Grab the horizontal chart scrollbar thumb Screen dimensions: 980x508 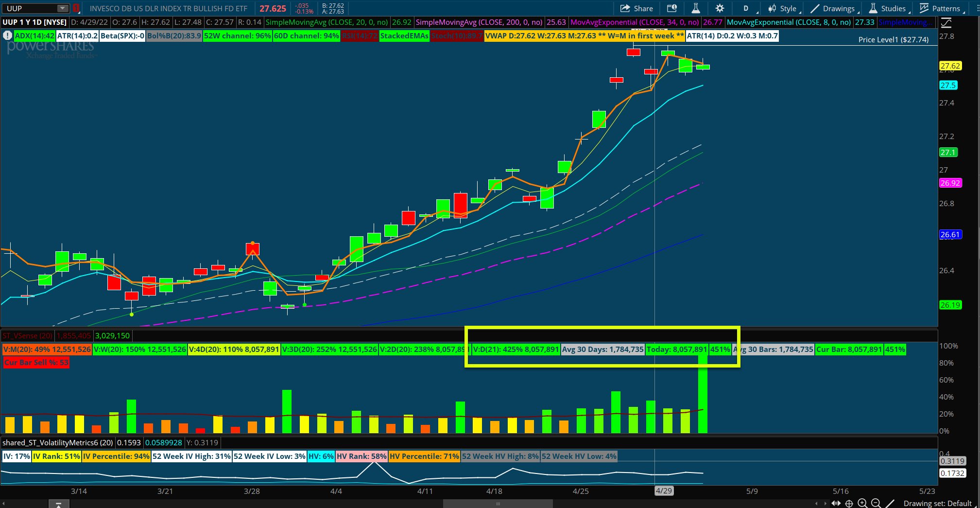coord(498,504)
